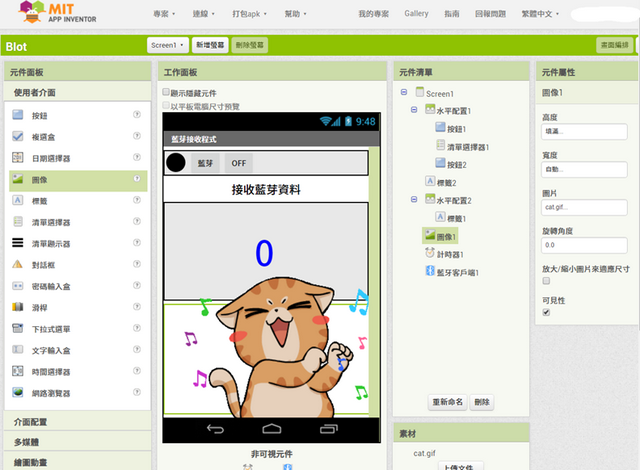Select the 密碼輸入盒 component icon
The width and height of the screenshot is (640, 470).
18,286
